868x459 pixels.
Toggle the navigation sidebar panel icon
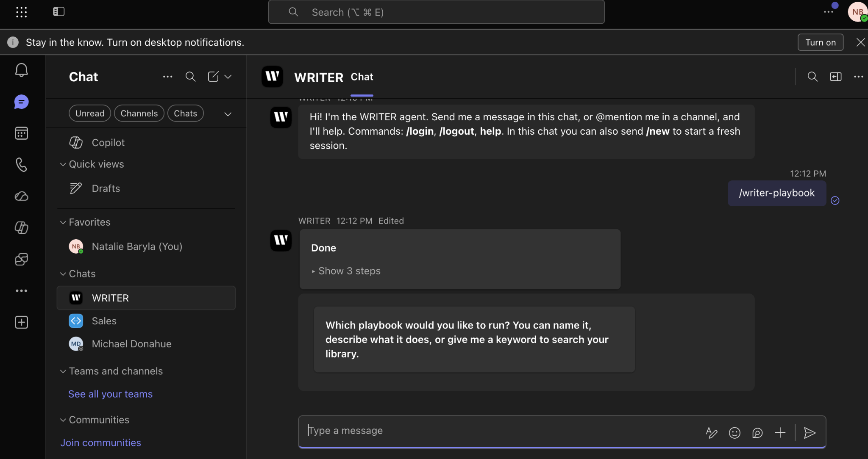[x=58, y=11]
